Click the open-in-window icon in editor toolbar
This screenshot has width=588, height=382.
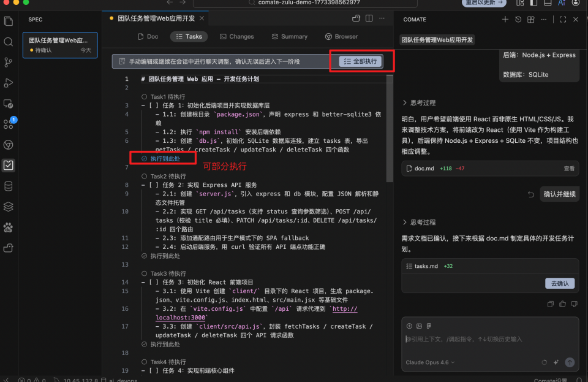click(356, 18)
